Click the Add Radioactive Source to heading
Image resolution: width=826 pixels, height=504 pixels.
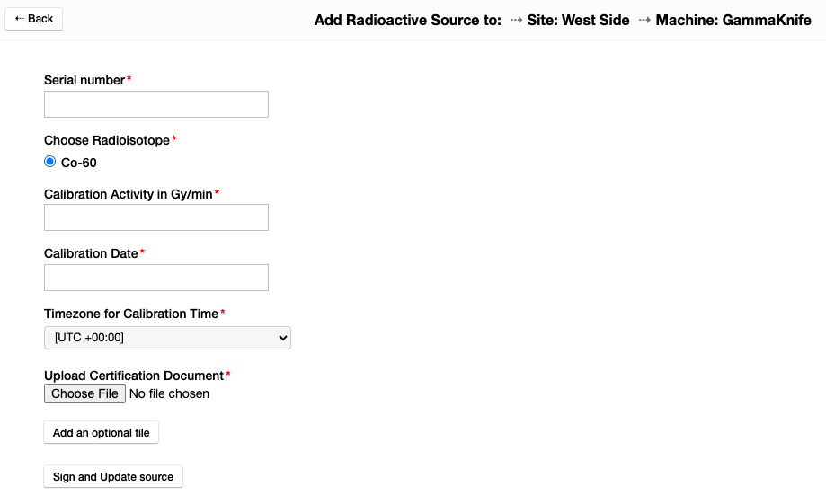407,21
